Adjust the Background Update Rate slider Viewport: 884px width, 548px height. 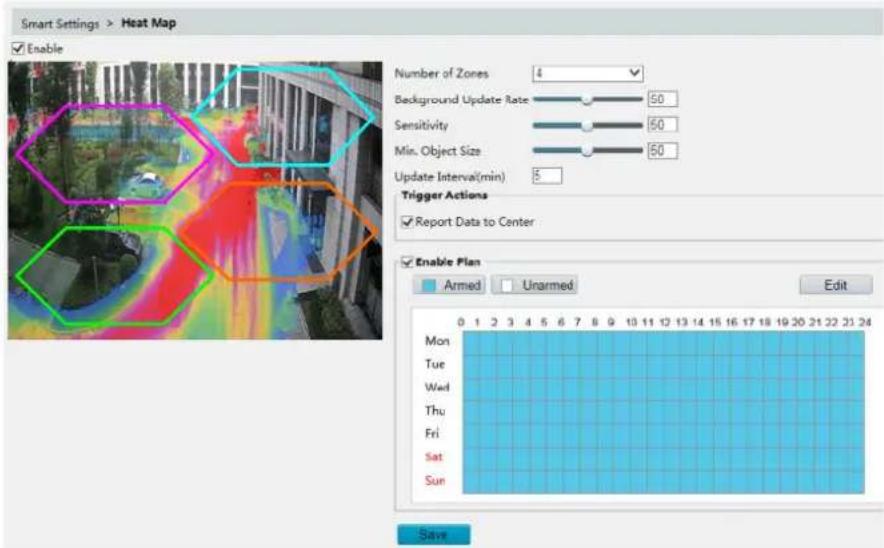pos(587,99)
